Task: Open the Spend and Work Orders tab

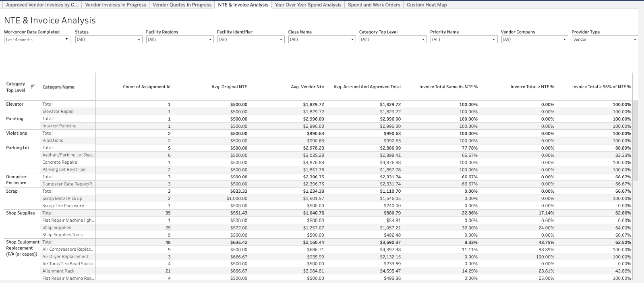Action: tap(374, 5)
